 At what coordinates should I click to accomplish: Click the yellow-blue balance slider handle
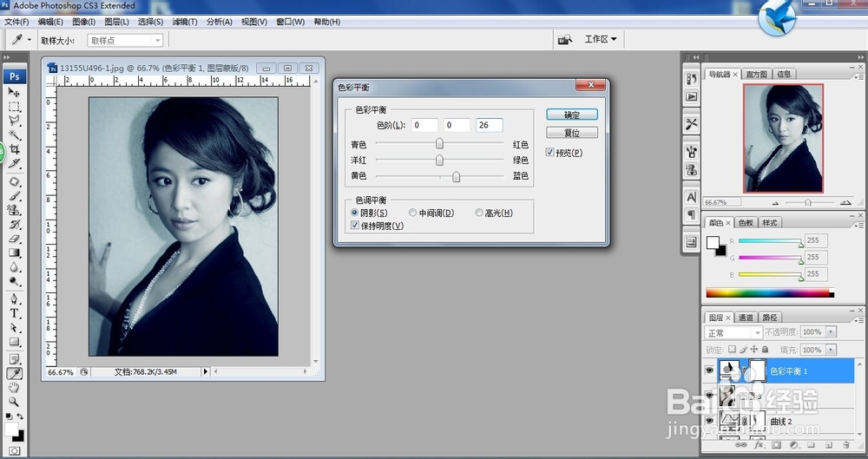tap(457, 177)
